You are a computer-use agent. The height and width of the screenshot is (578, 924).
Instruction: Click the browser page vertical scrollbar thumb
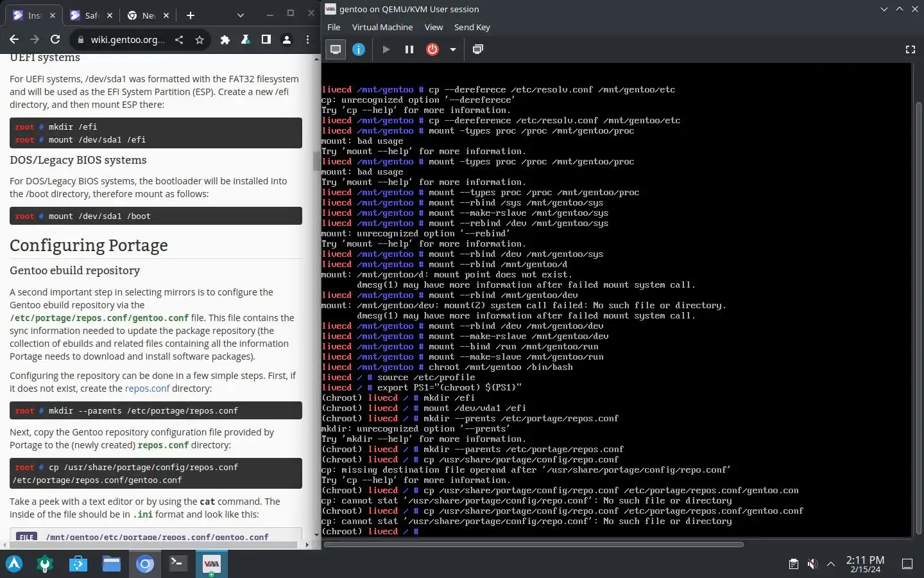coord(316,161)
